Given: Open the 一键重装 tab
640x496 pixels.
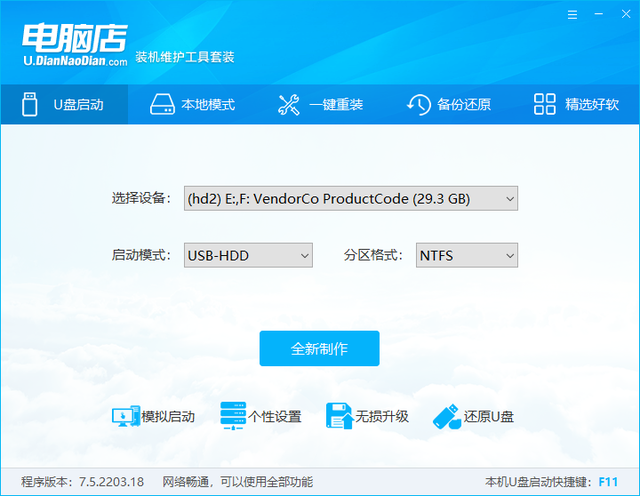Looking at the screenshot, I should [320, 105].
